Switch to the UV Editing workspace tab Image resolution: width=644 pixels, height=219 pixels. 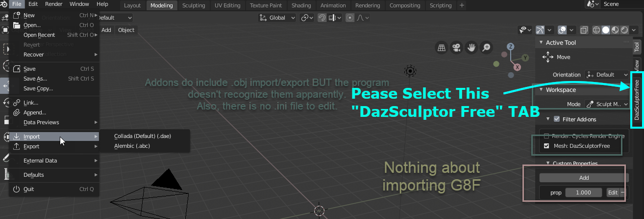(227, 5)
